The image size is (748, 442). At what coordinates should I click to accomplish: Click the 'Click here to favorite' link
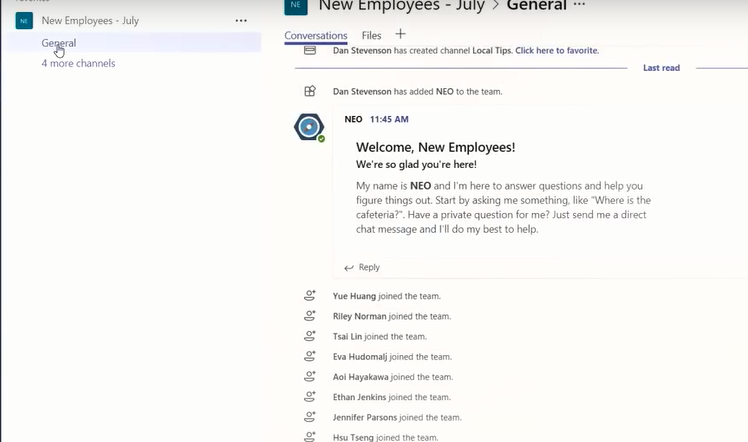(x=557, y=50)
